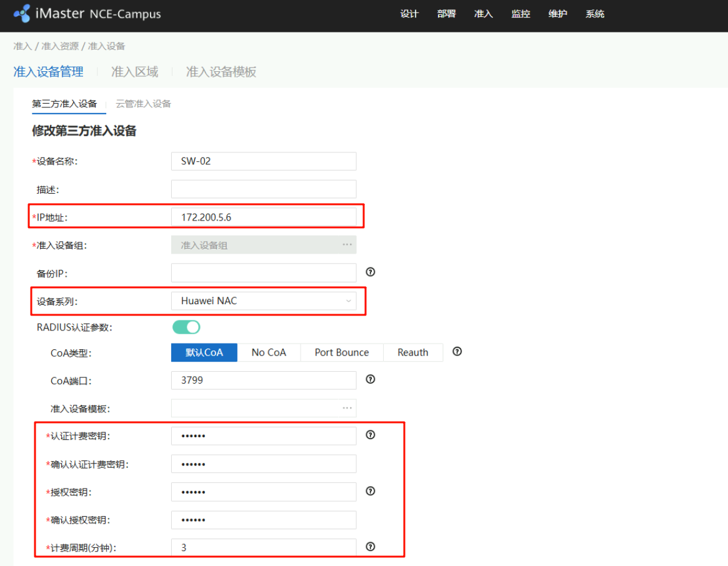This screenshot has height=566, width=728.
Task: Open the 准入设备组 selector
Action: pos(264,245)
